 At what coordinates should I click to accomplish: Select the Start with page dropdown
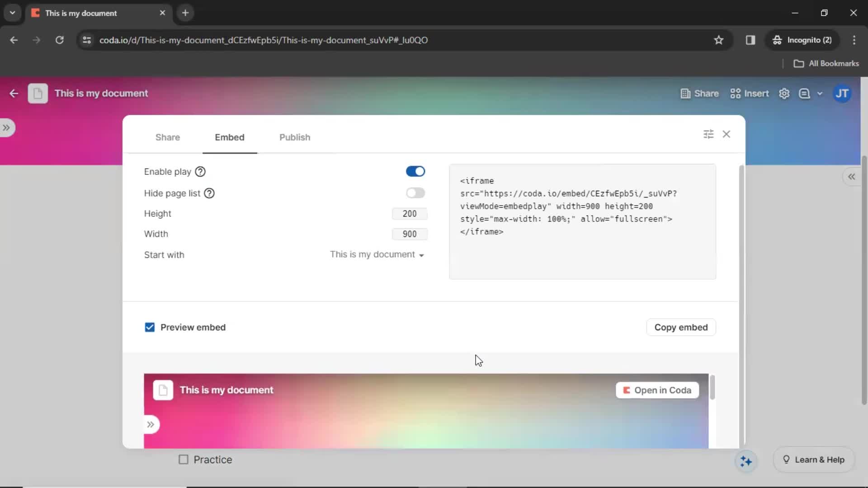tap(377, 254)
